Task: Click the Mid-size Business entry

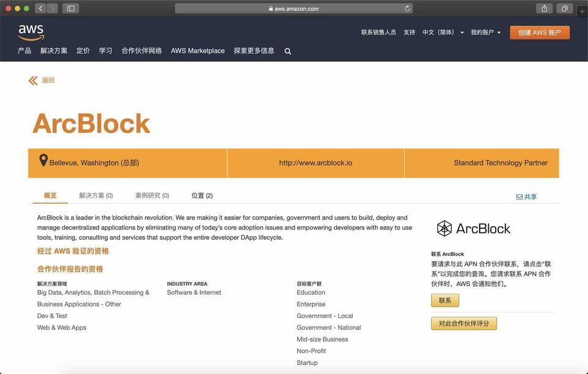Action: point(323,339)
